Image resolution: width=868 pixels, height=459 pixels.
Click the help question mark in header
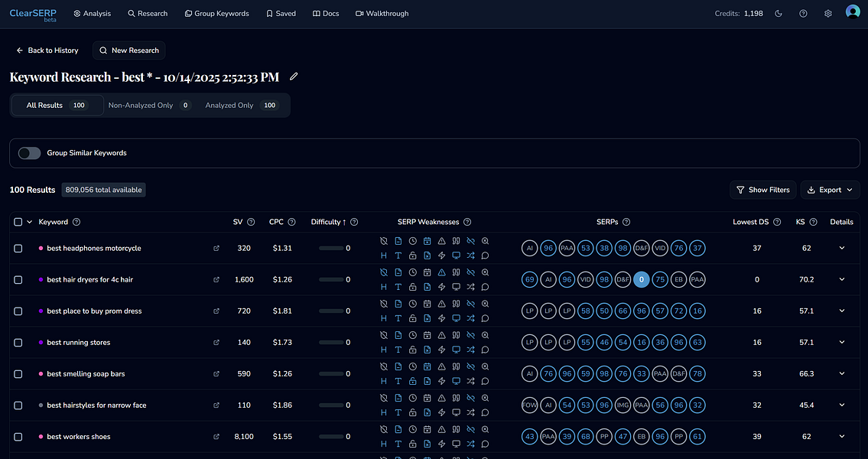coord(803,14)
